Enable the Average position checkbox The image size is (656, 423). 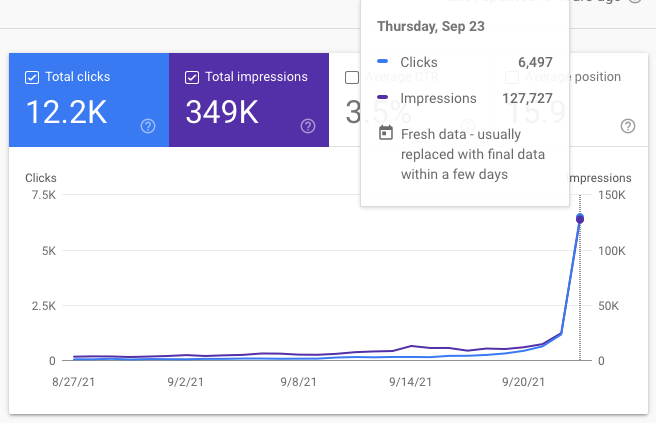512,77
